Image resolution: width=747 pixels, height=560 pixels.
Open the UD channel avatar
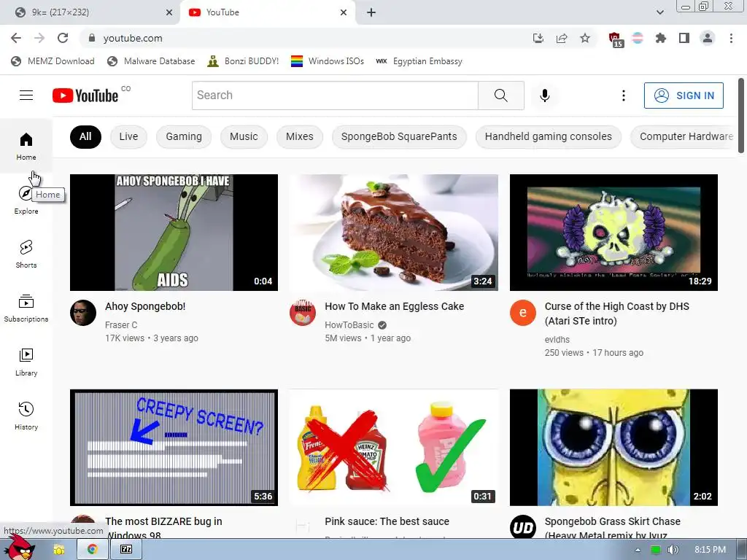click(x=522, y=528)
